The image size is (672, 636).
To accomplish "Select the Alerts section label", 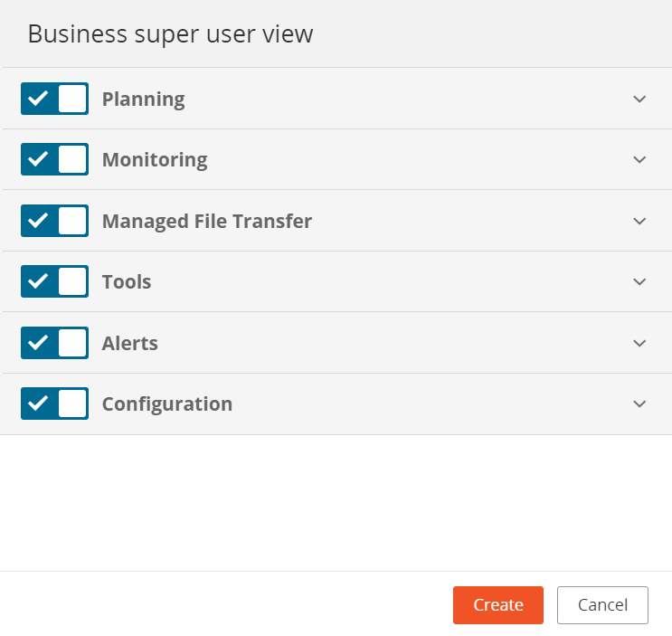I will tap(129, 343).
